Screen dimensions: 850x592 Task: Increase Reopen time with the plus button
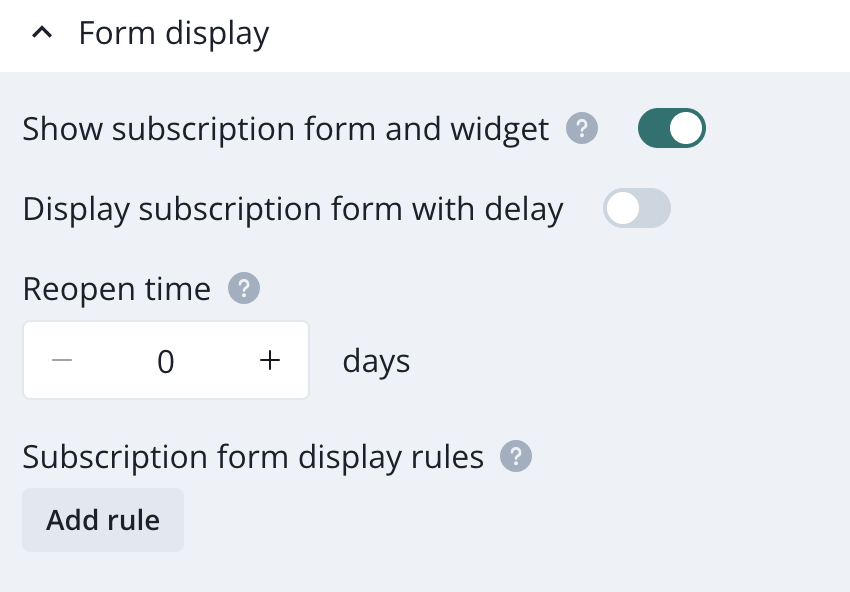pyautogui.click(x=269, y=361)
